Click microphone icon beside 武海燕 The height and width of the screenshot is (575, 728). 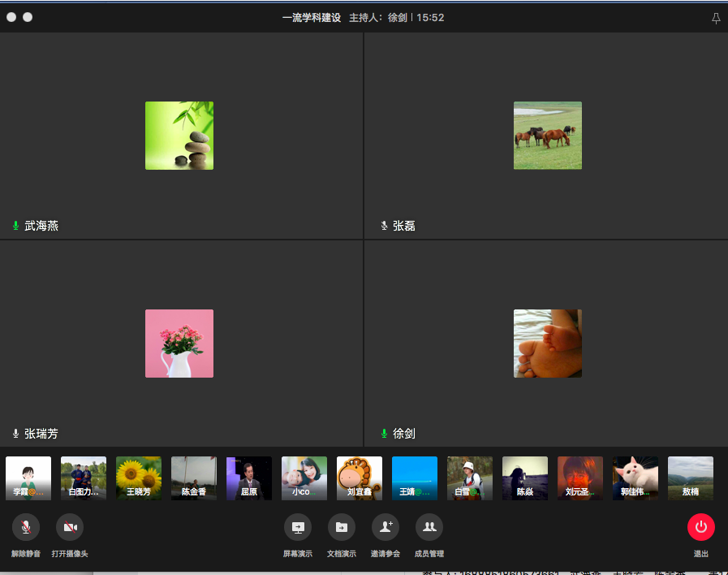[x=15, y=226]
